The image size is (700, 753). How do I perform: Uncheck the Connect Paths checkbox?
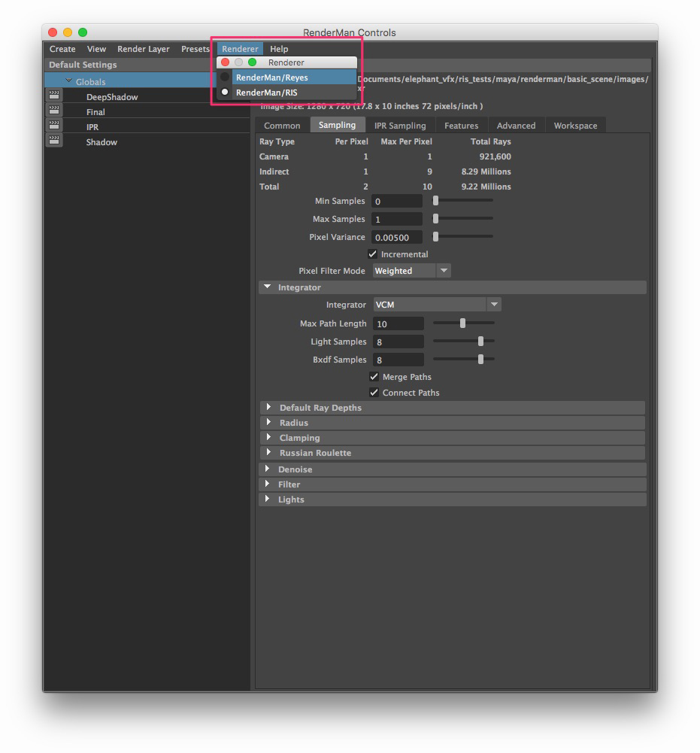(374, 393)
